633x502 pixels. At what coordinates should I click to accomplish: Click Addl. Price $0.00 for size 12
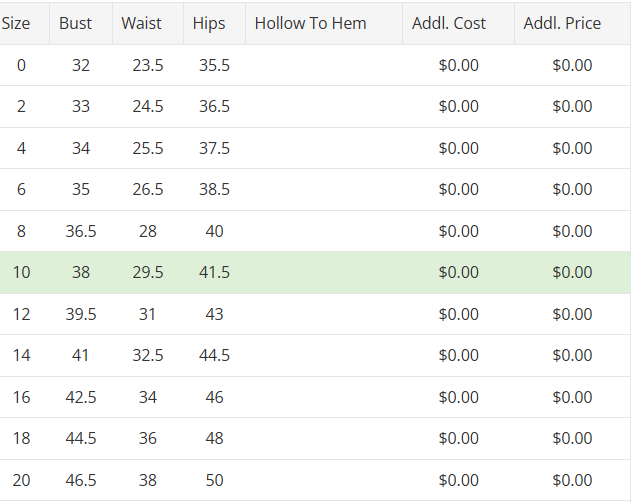click(572, 314)
